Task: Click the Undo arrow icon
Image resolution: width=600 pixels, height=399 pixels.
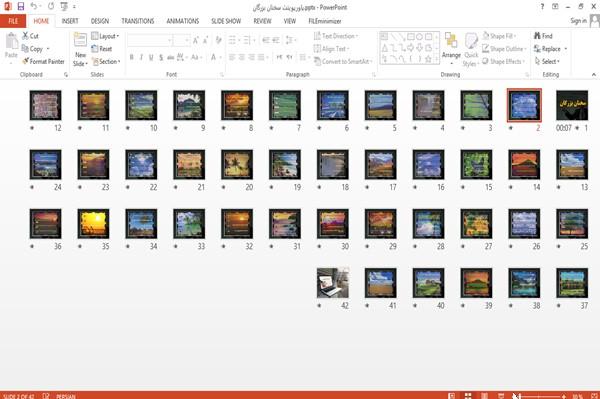Action: click(x=34, y=7)
